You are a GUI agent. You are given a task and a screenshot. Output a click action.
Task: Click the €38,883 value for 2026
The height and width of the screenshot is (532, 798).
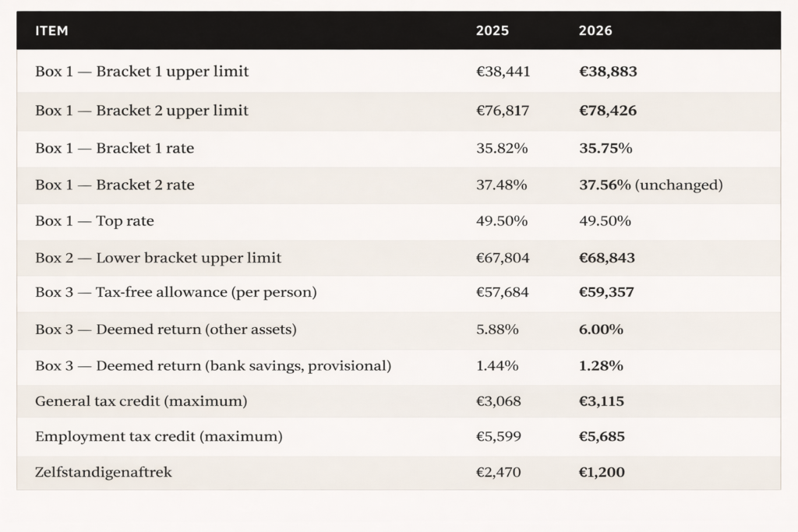click(608, 72)
